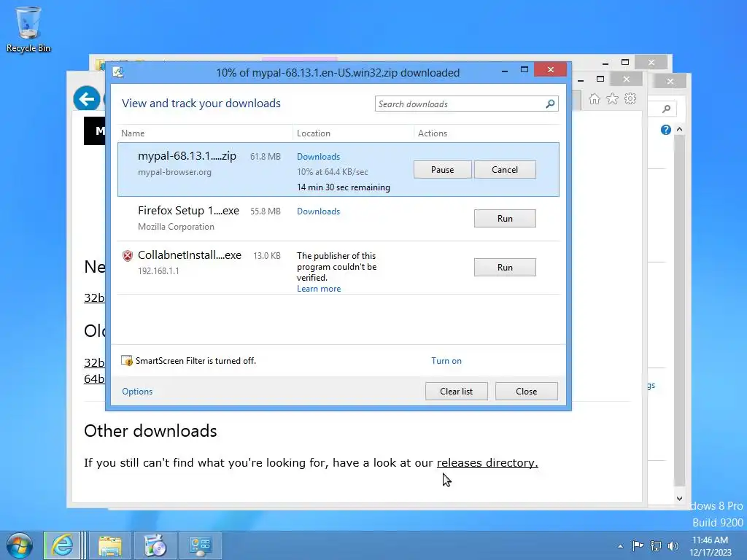747x560 pixels.
Task: Open the media player taskbar icon
Action: point(155,545)
